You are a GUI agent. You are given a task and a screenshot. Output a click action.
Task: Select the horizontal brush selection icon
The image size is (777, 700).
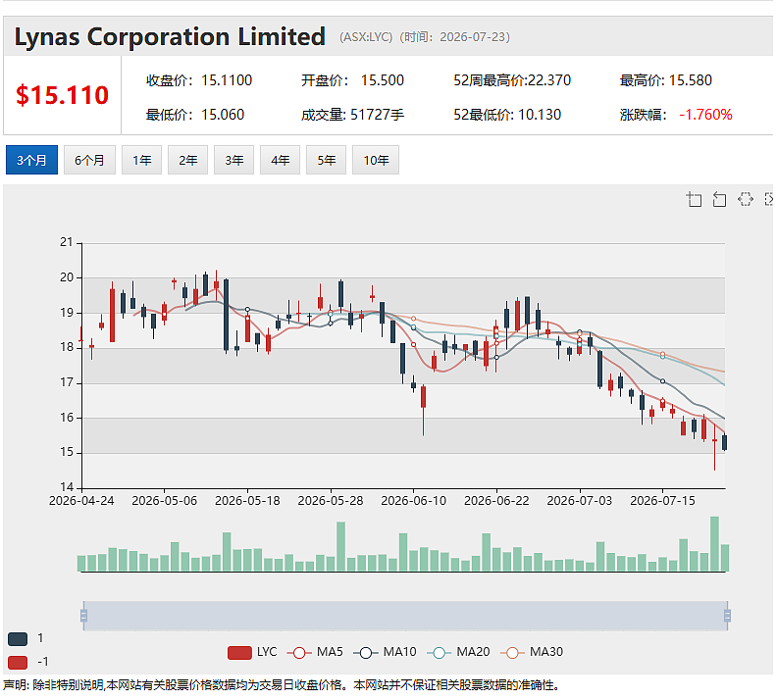(746, 199)
